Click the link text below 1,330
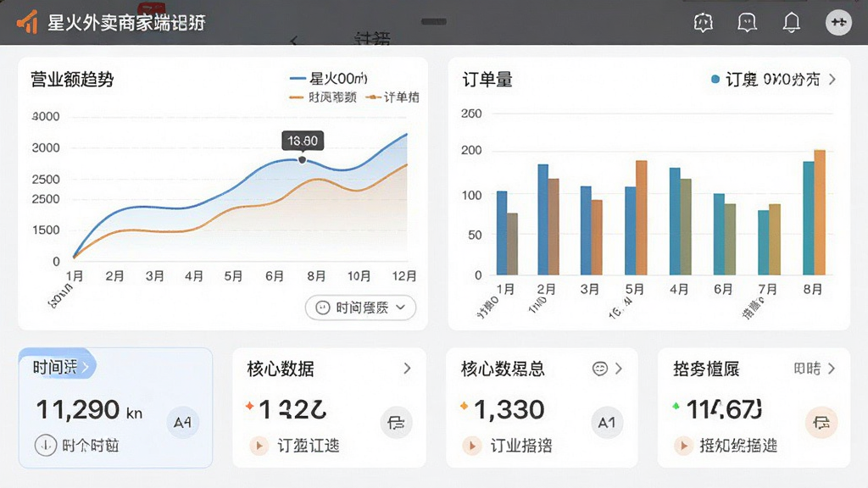 click(521, 446)
